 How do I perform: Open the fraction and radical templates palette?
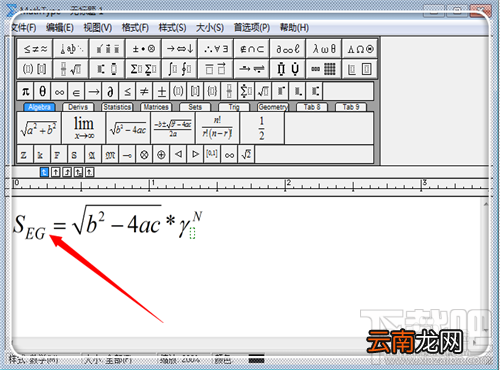(x=71, y=69)
